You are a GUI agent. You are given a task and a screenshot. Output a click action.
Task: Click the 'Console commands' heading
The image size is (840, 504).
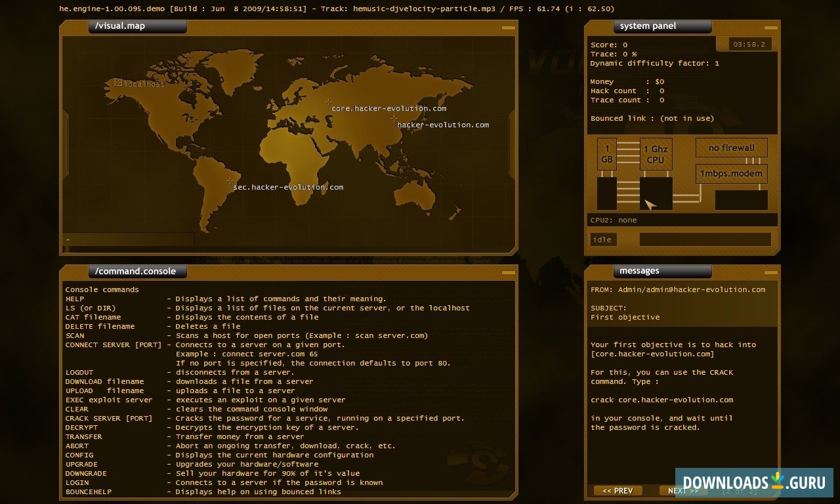(x=102, y=289)
